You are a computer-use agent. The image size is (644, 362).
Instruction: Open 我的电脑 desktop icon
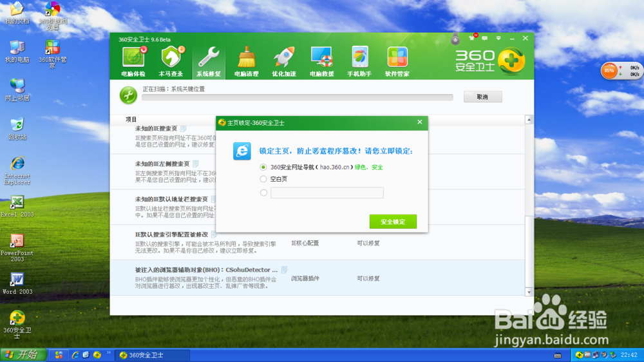[17, 52]
